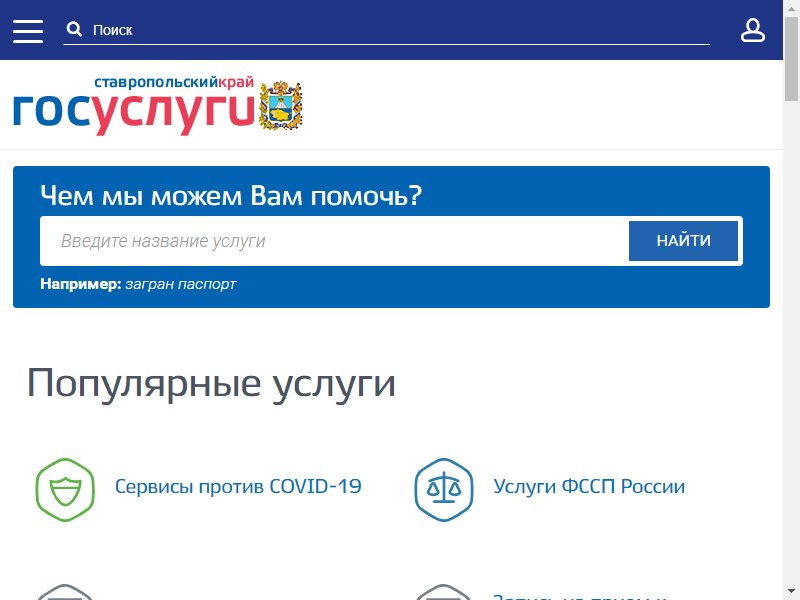Open the hamburger navigation menu
800x600 pixels.
(x=28, y=31)
